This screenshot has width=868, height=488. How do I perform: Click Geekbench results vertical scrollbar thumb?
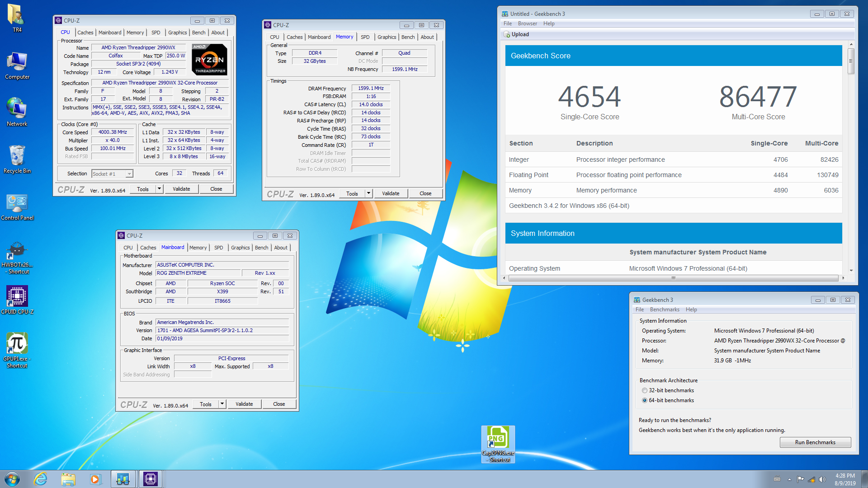(851, 61)
